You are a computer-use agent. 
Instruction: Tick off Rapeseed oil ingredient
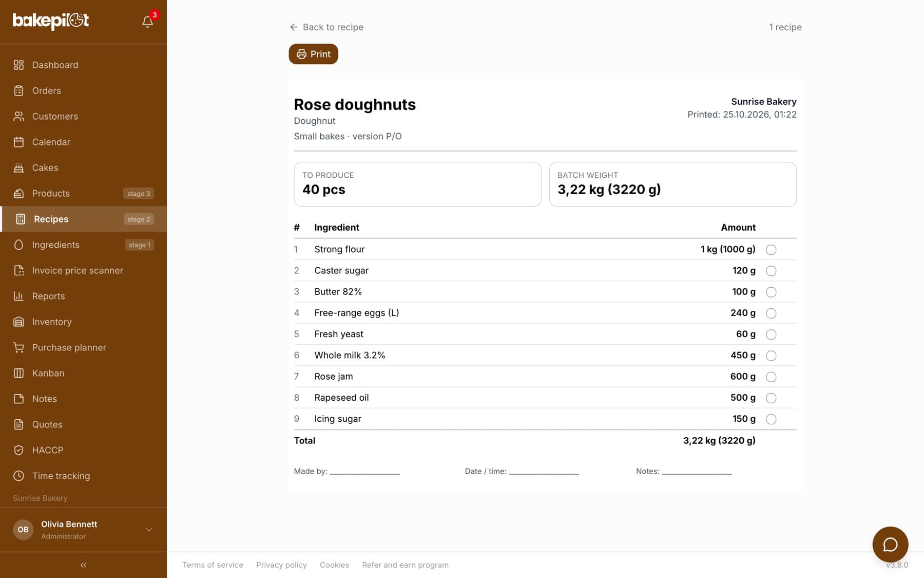771,398
